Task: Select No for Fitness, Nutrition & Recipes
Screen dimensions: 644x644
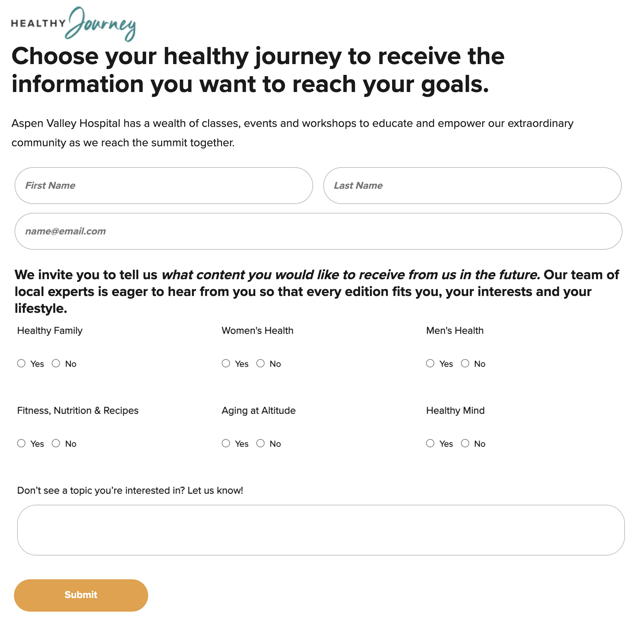Action: [56, 443]
